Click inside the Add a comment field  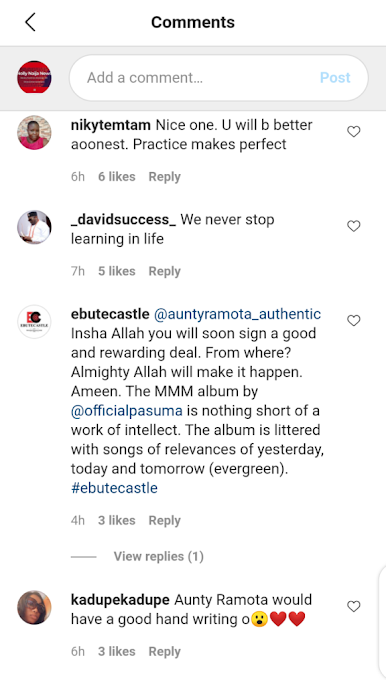pyautogui.click(x=219, y=78)
